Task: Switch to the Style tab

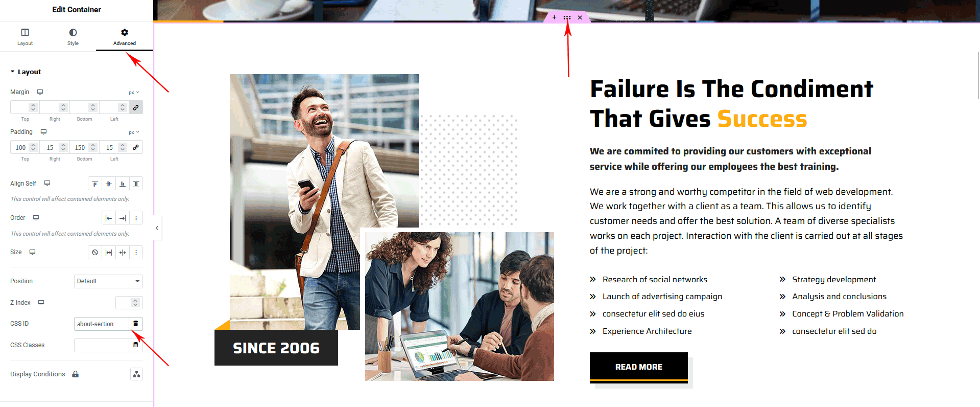Action: point(73,37)
